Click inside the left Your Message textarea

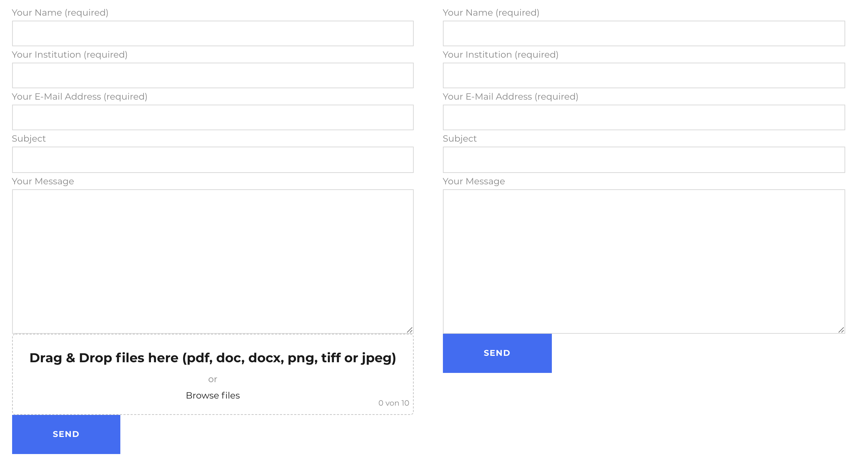coord(213,261)
